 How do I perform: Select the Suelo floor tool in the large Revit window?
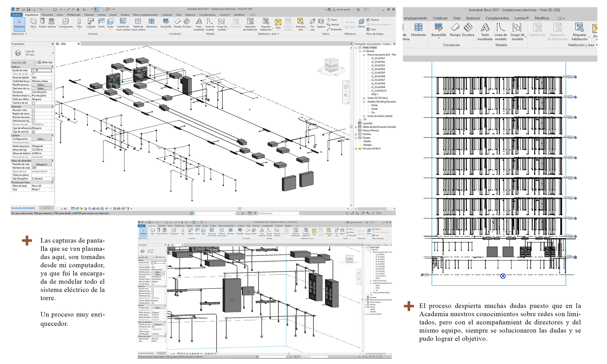click(x=110, y=23)
